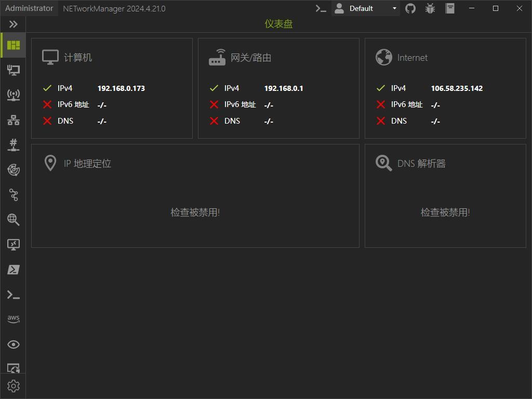This screenshot has height=399, width=532.
Task: Open the run command icon in the title bar
Action: pyautogui.click(x=321, y=8)
